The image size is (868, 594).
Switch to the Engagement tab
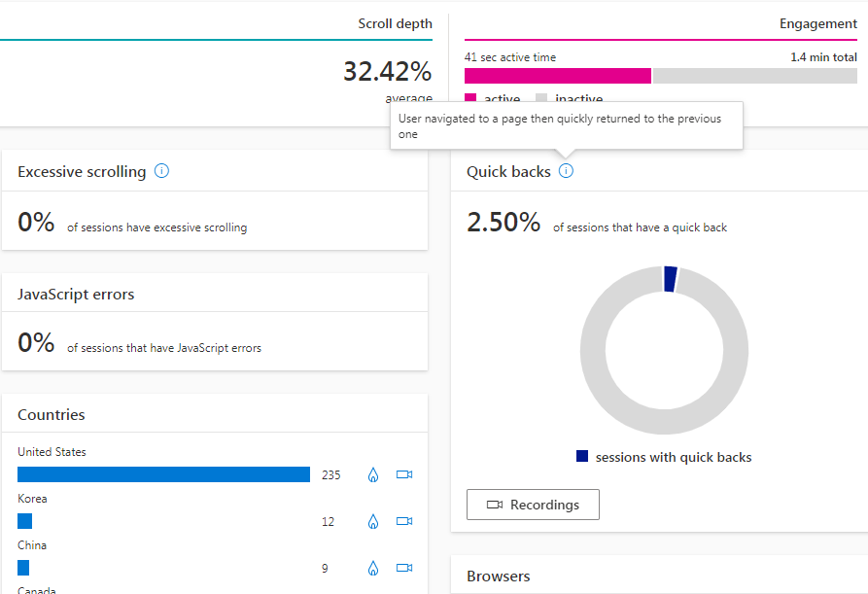(x=816, y=23)
